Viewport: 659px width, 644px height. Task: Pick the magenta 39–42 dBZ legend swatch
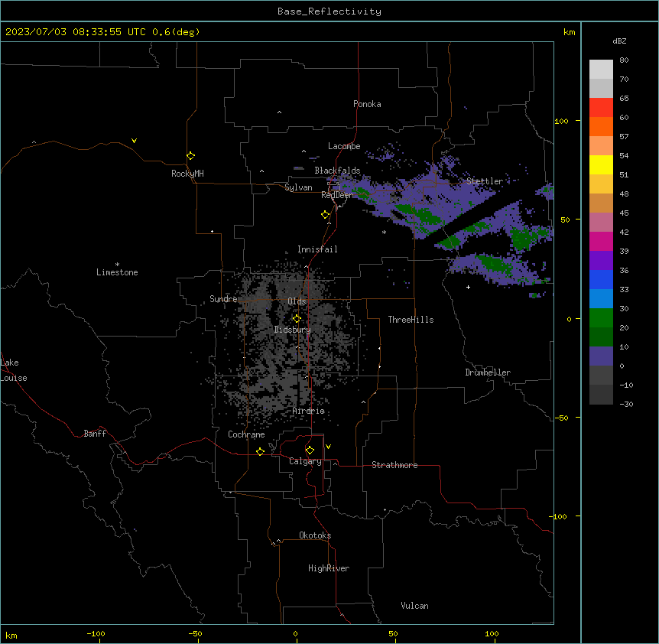click(x=601, y=241)
